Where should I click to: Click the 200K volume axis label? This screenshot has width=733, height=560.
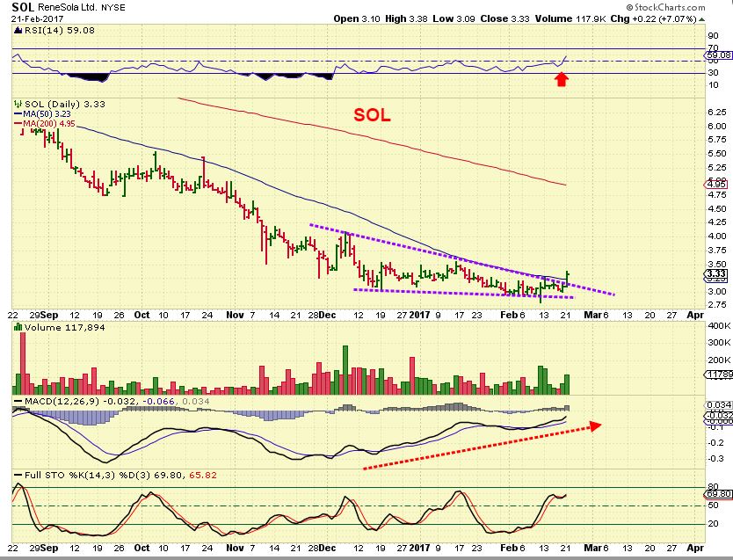pyautogui.click(x=719, y=360)
